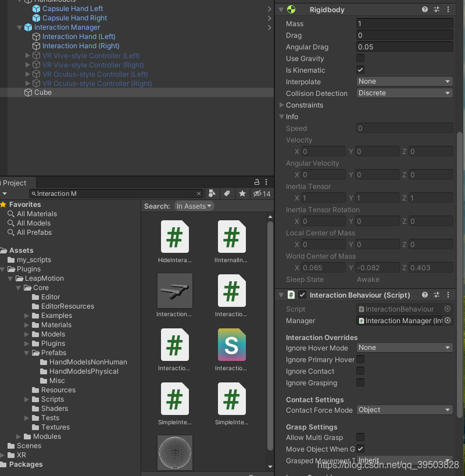
Task: Open the Collision Detection dropdown
Action: coord(405,93)
